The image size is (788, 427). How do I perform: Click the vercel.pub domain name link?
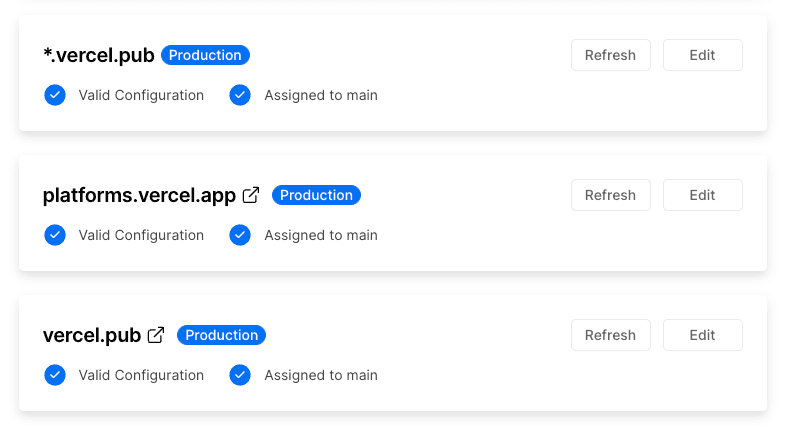92,335
